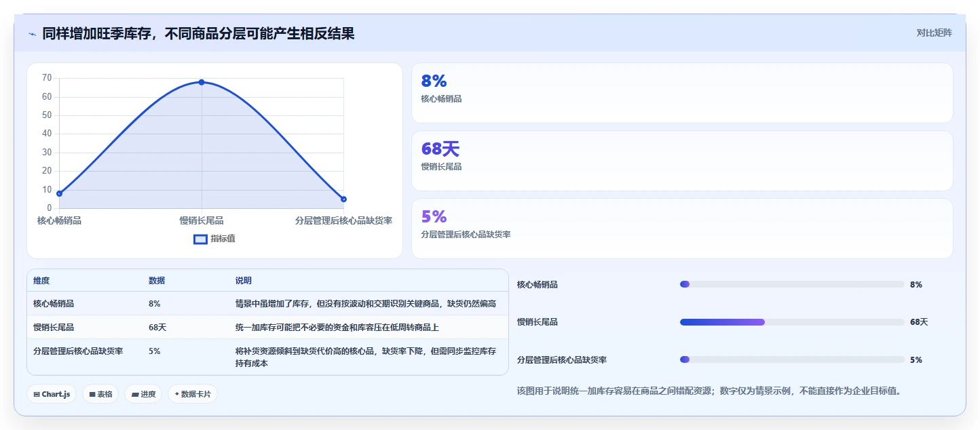Click the 5% value beside progress bar

point(916,359)
